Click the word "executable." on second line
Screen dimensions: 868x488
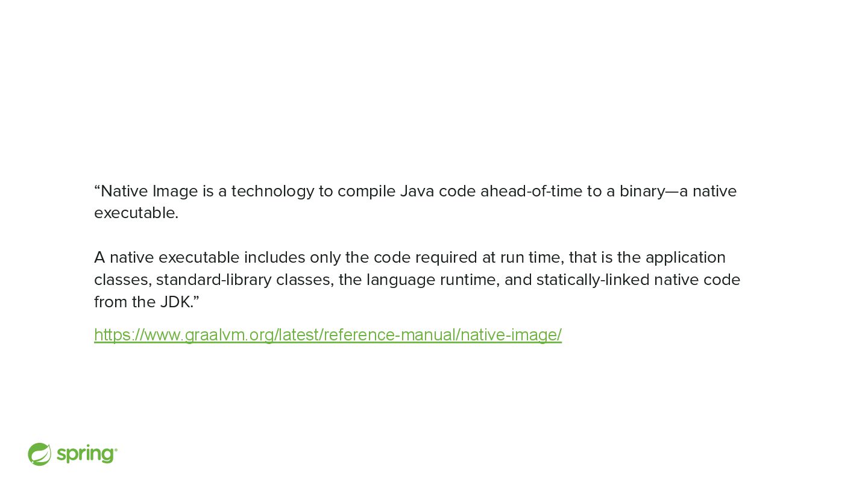tap(136, 213)
